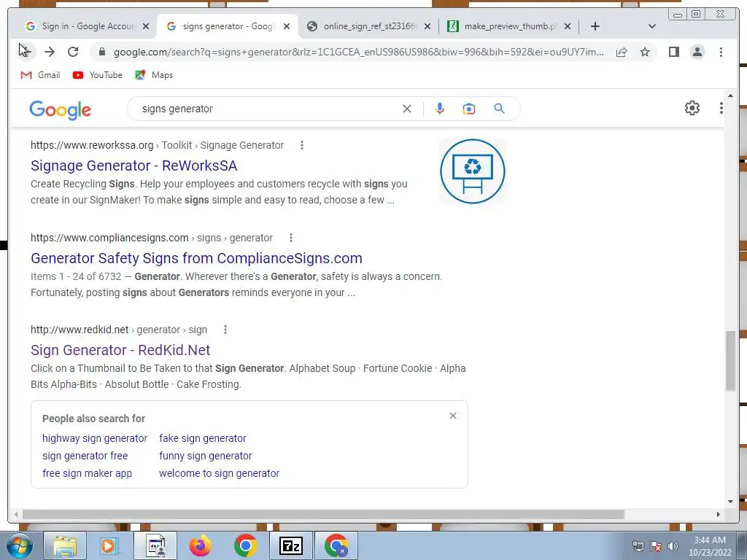Click the Google logo
Viewport: 747px width, 560px height.
[x=60, y=109]
